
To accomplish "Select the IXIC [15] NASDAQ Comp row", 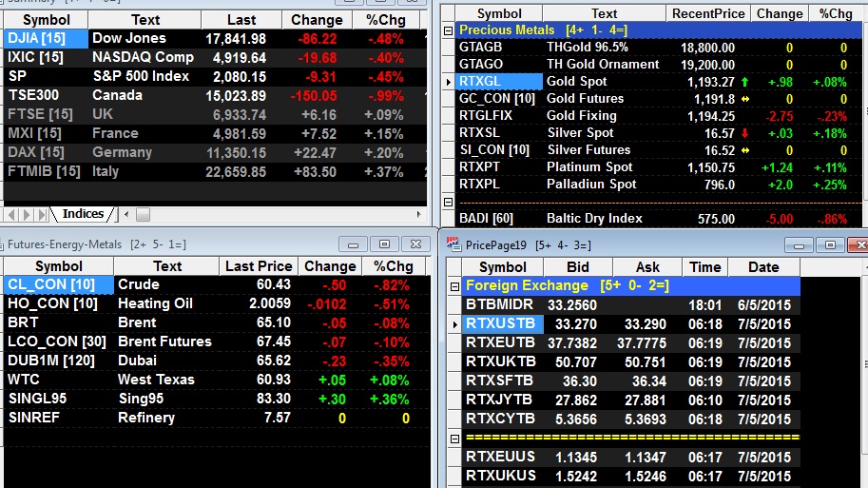I will click(216, 58).
